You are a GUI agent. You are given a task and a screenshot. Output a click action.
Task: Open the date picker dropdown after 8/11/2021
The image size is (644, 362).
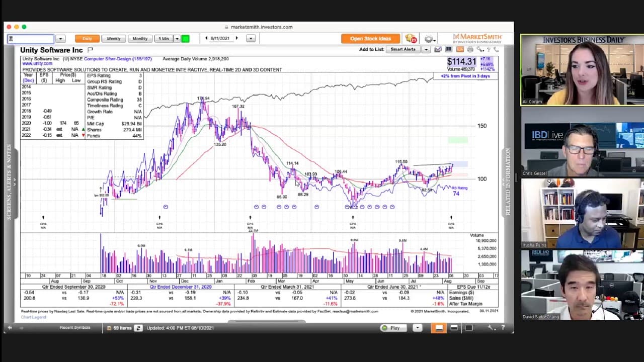pyautogui.click(x=251, y=39)
